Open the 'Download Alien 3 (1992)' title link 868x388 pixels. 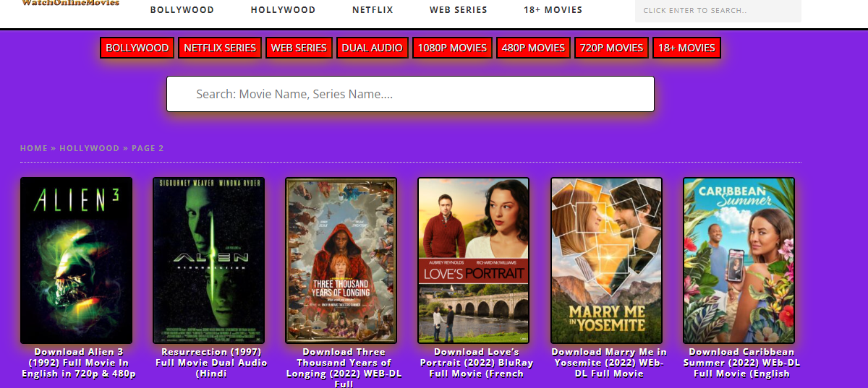(79, 363)
